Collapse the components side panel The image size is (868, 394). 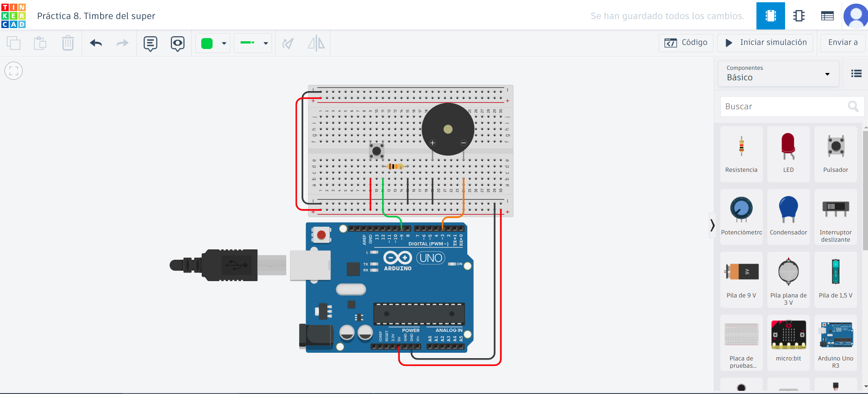point(712,225)
